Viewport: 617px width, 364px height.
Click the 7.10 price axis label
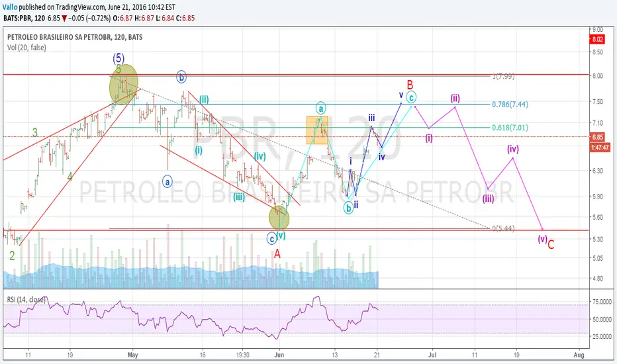tap(598, 123)
